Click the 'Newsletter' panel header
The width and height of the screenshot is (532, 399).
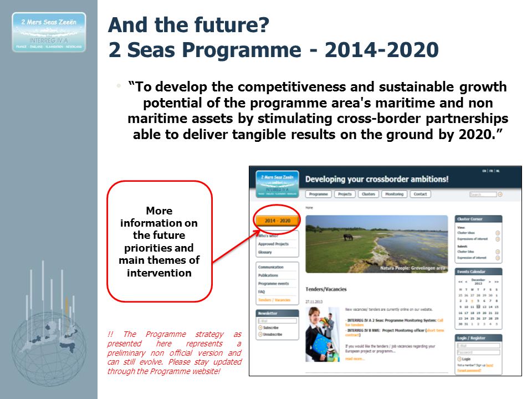tap(277, 313)
